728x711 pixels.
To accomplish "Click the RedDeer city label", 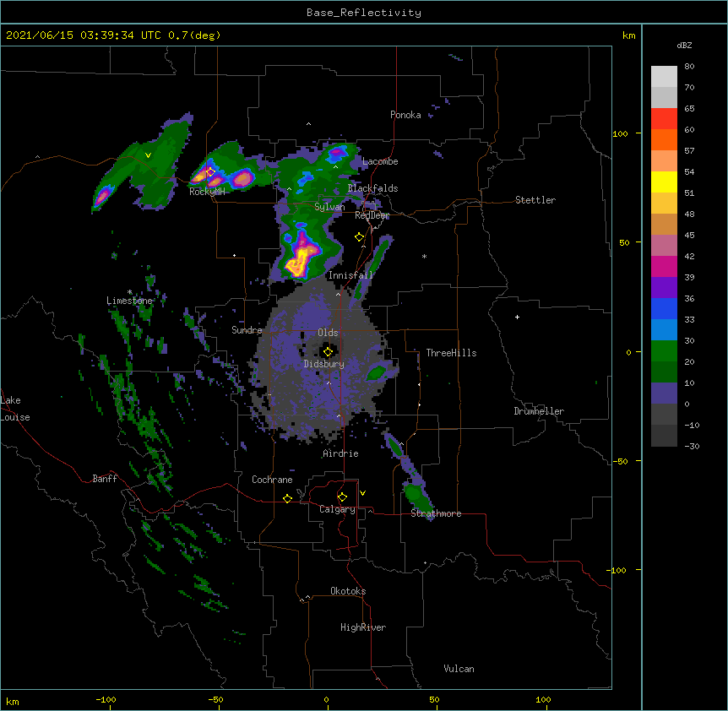I will click(372, 215).
